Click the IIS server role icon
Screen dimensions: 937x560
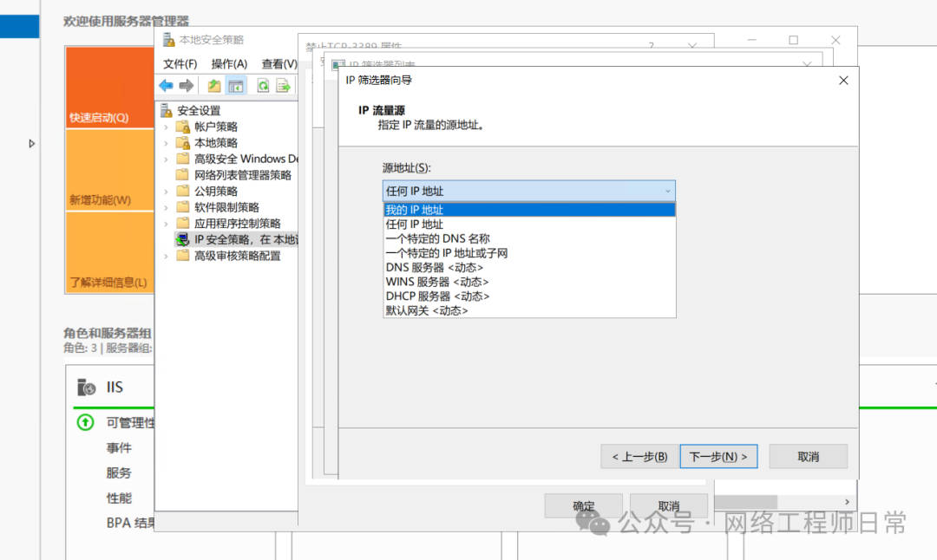coord(87,387)
